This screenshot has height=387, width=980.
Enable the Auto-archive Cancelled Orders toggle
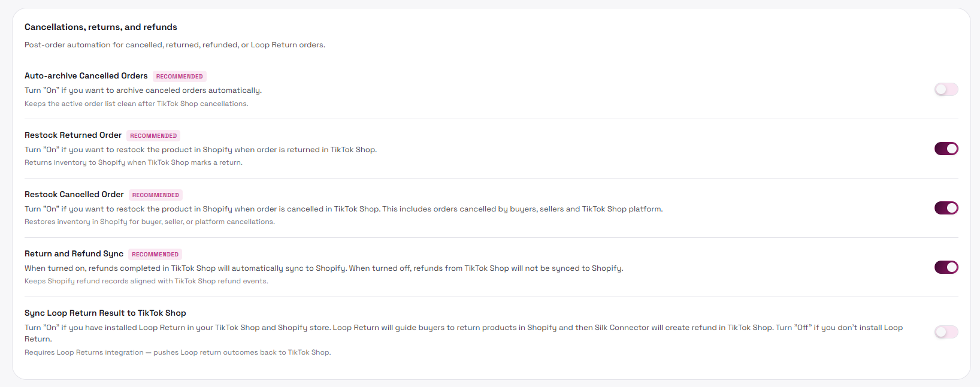[946, 89]
